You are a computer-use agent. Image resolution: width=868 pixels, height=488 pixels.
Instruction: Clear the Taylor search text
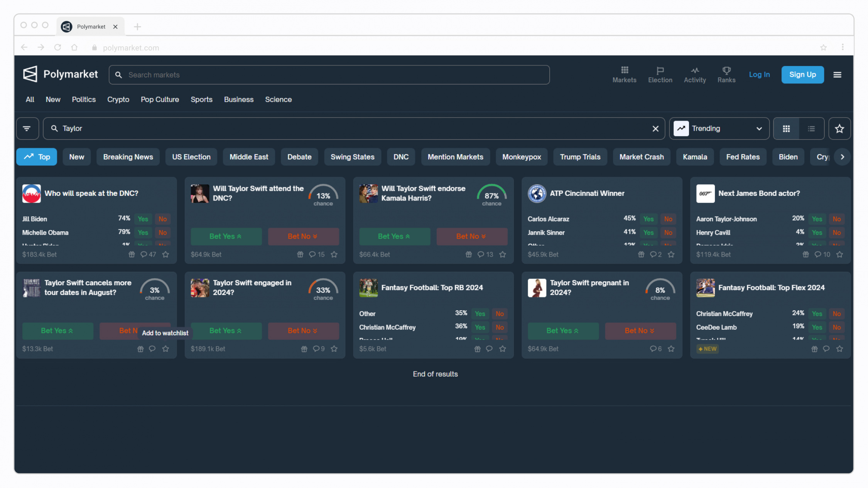[x=655, y=129]
